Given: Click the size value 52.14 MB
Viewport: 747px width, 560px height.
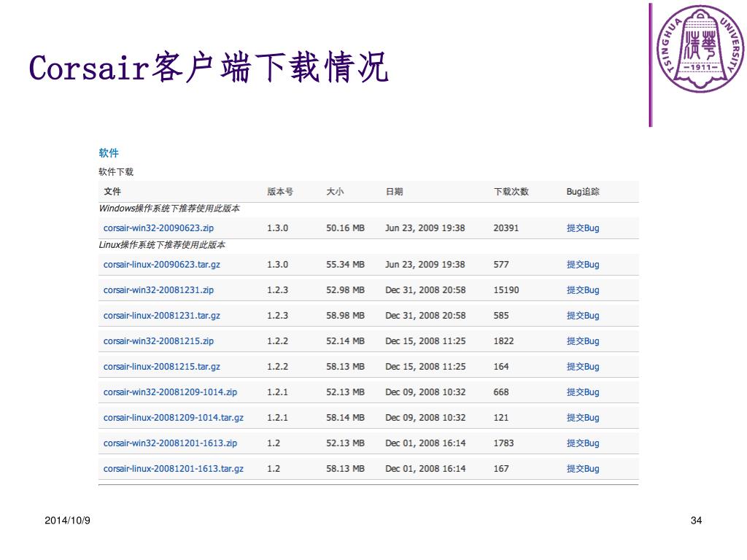Looking at the screenshot, I should pos(345,341).
